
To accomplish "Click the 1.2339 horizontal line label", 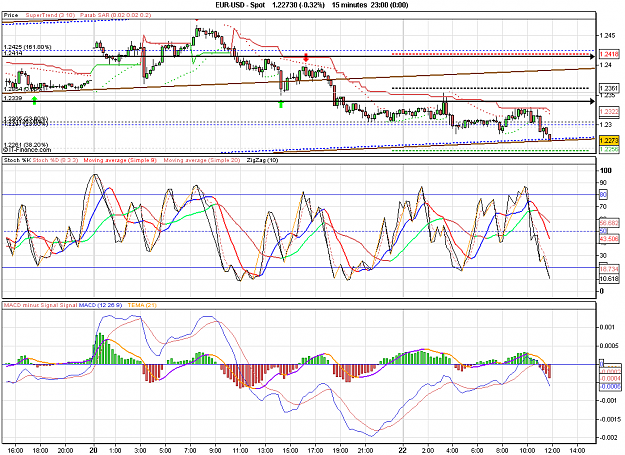I will point(13,98).
